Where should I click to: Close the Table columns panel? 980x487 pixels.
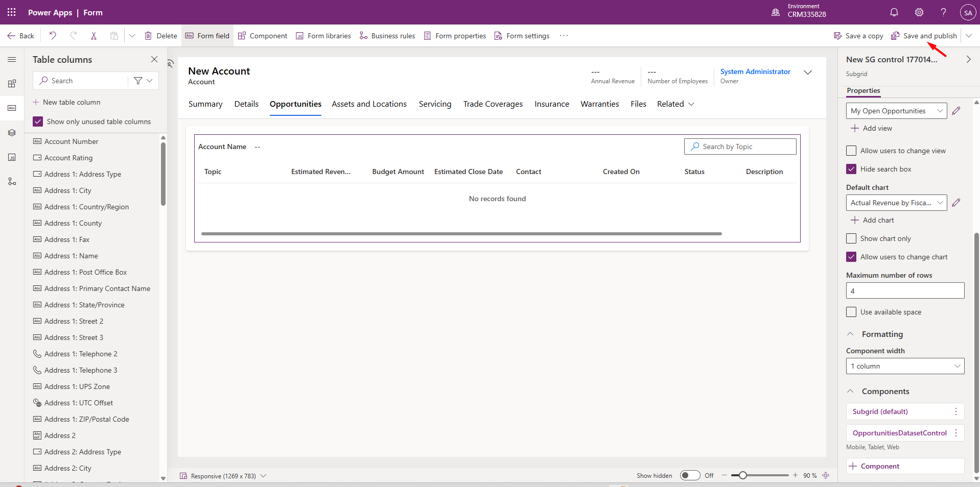point(154,59)
